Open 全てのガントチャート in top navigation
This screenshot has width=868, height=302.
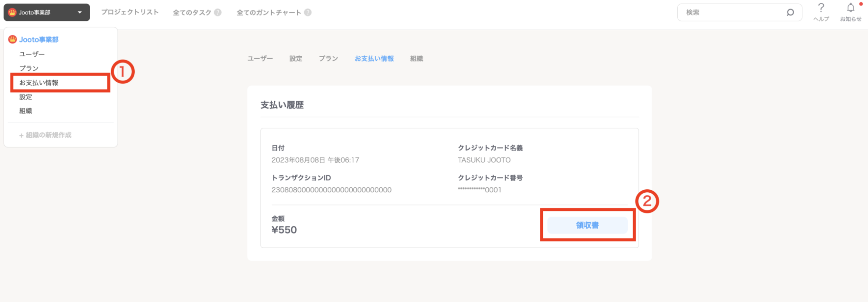(x=269, y=12)
